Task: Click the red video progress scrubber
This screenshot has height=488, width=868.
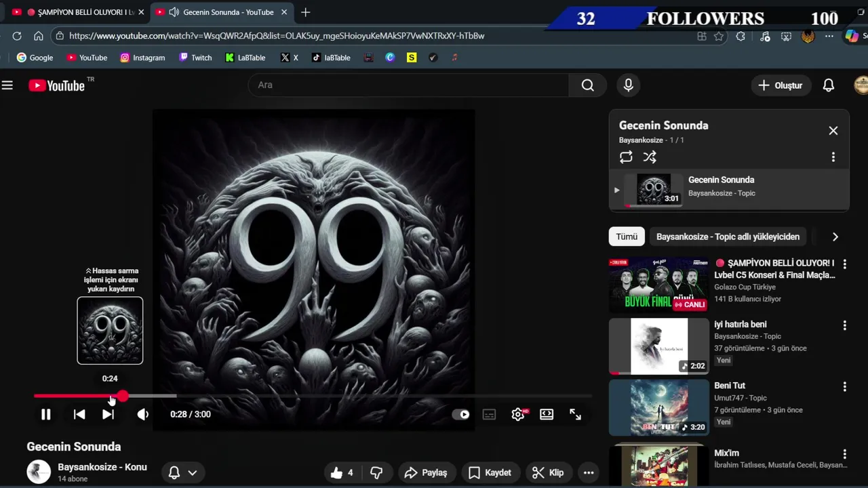Action: coord(122,396)
